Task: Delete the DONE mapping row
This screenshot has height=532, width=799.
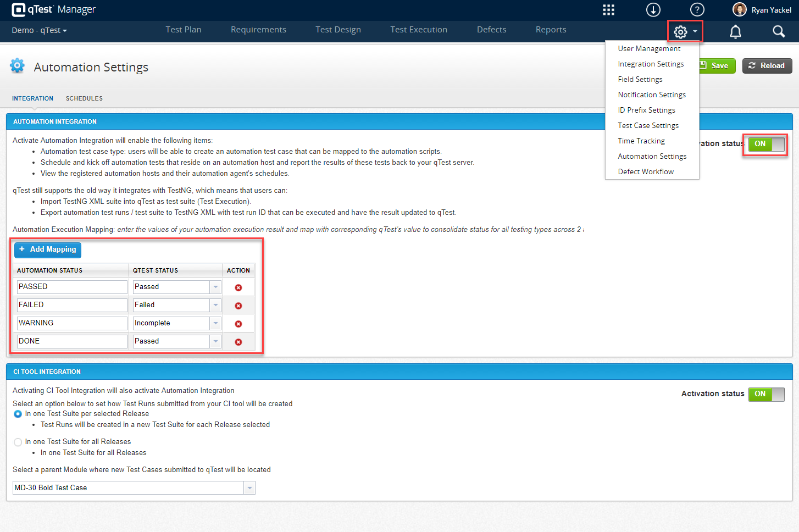Action: pyautogui.click(x=238, y=342)
